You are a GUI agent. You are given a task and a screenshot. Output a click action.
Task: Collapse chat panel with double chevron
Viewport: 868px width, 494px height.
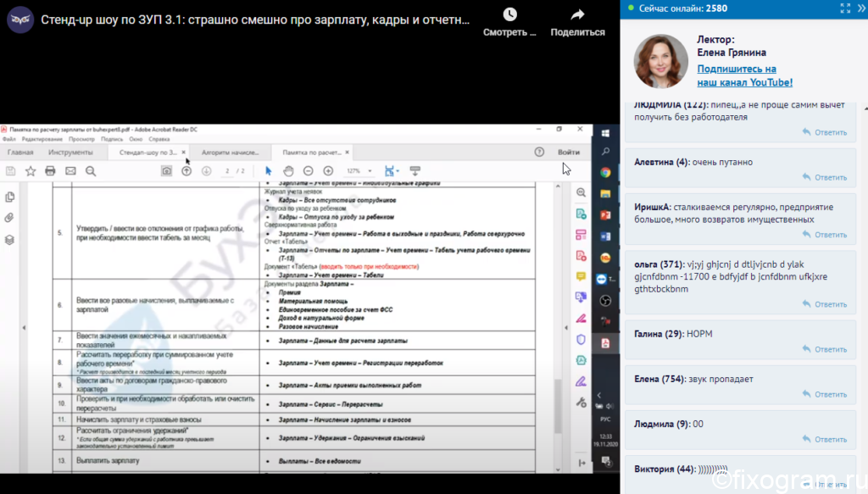(x=862, y=8)
